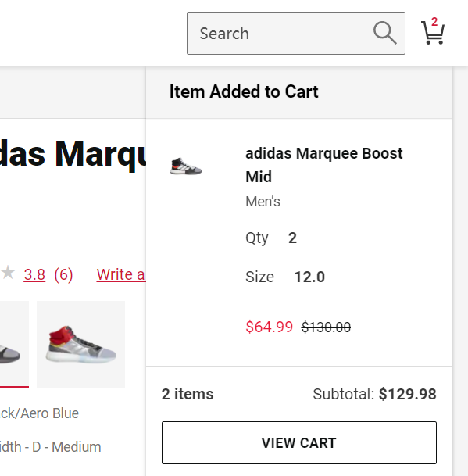Click the Qty 2 value
Screen dimensions: 468x476
pyautogui.click(x=292, y=238)
